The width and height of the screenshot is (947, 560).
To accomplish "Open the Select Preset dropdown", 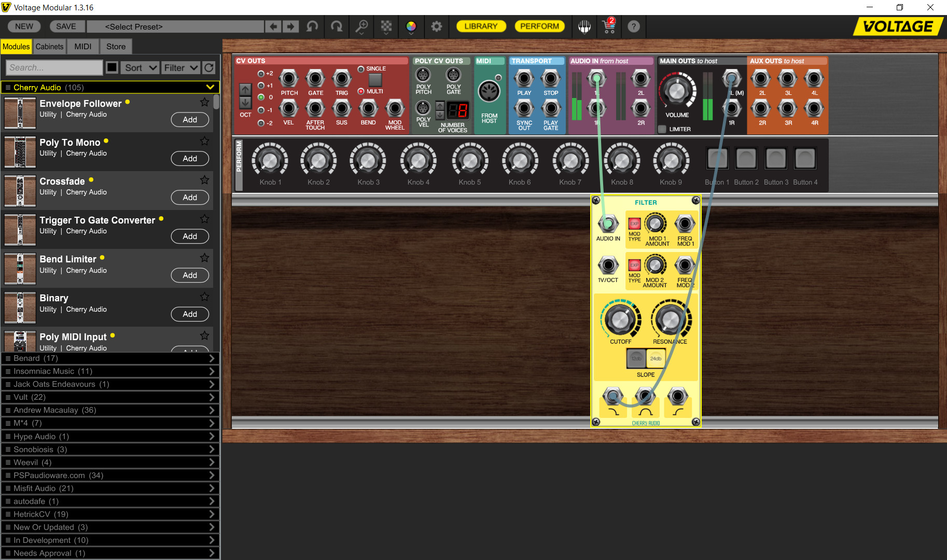I will click(175, 26).
